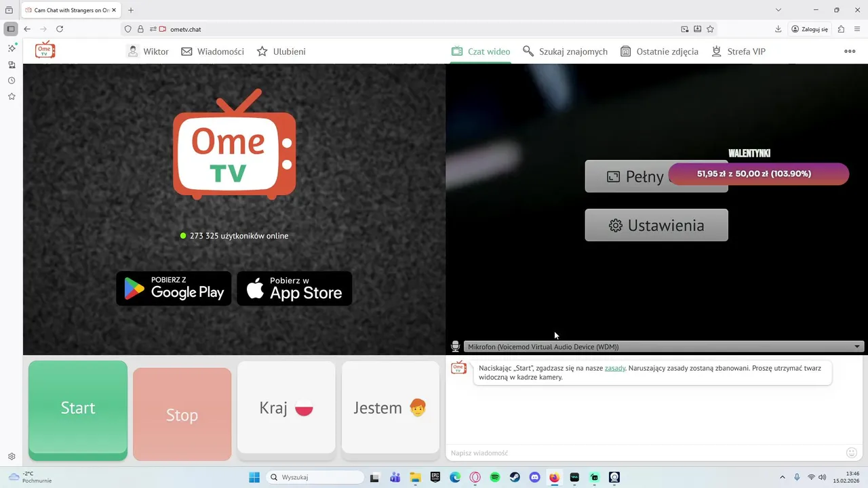The image size is (868, 488).
Task: Focus the Napisz wiadomość message field
Action: (x=644, y=453)
